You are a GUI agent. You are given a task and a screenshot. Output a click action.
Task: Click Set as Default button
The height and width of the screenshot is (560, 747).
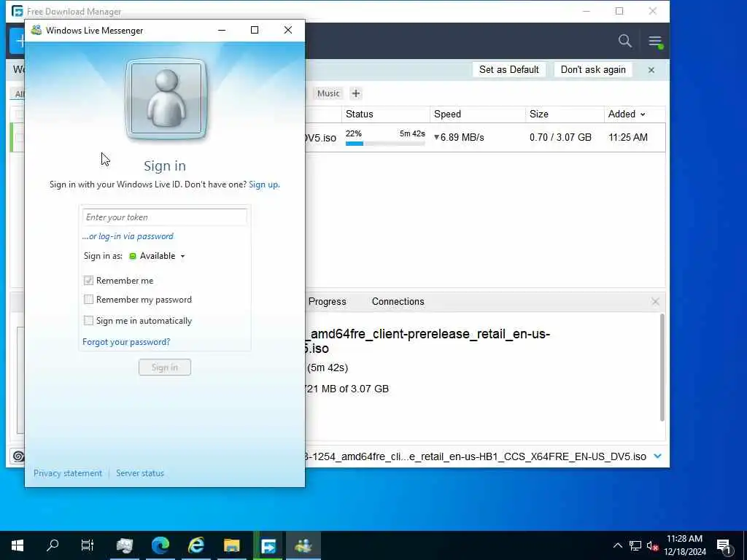pyautogui.click(x=508, y=69)
